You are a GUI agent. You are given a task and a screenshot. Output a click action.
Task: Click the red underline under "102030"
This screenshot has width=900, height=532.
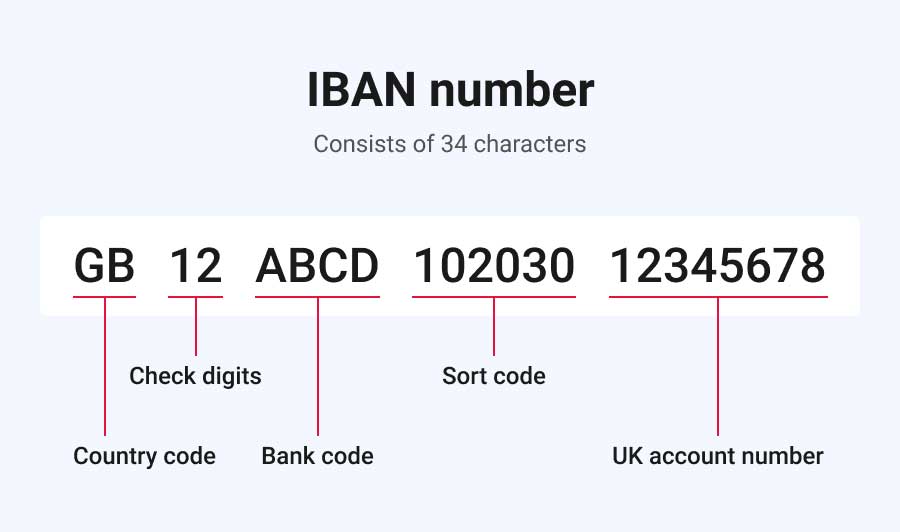pyautogui.click(x=494, y=297)
